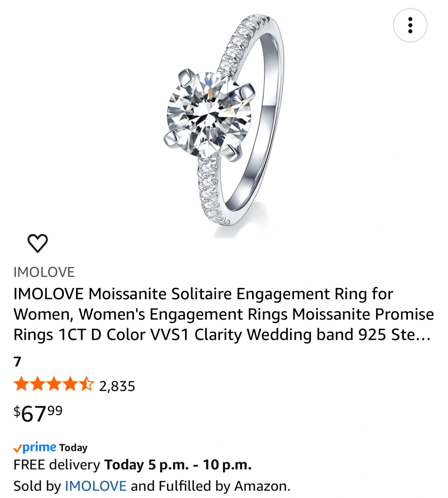The width and height of the screenshot is (448, 498).
Task: Click the blue Prime logo
Action: 39,447
